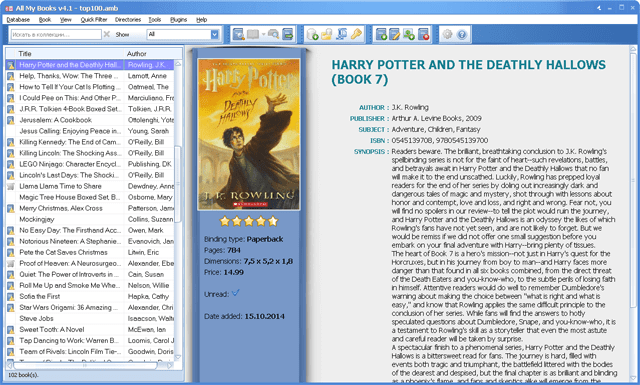The width and height of the screenshot is (640, 385).
Task: Click the five-star rating row
Action: coord(249,221)
